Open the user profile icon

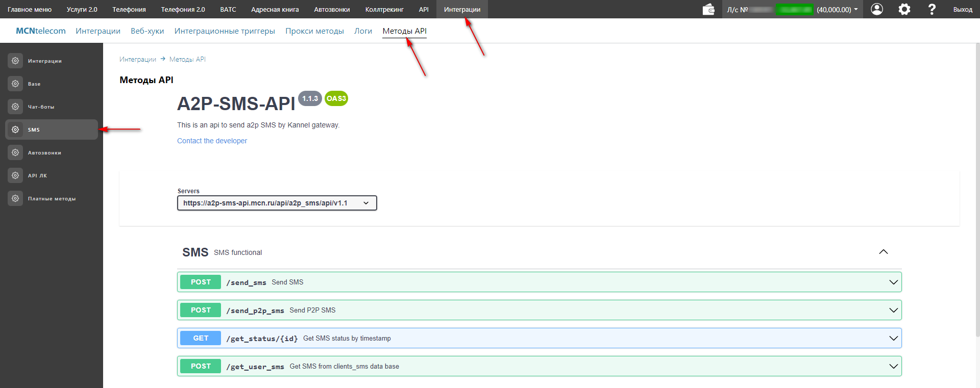[877, 9]
